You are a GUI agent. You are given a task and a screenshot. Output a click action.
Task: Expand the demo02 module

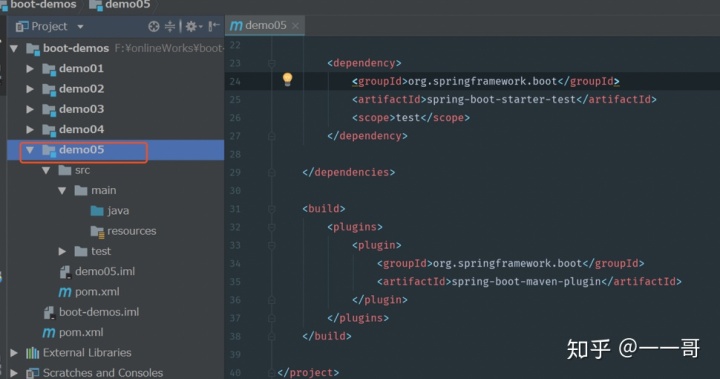tap(30, 89)
